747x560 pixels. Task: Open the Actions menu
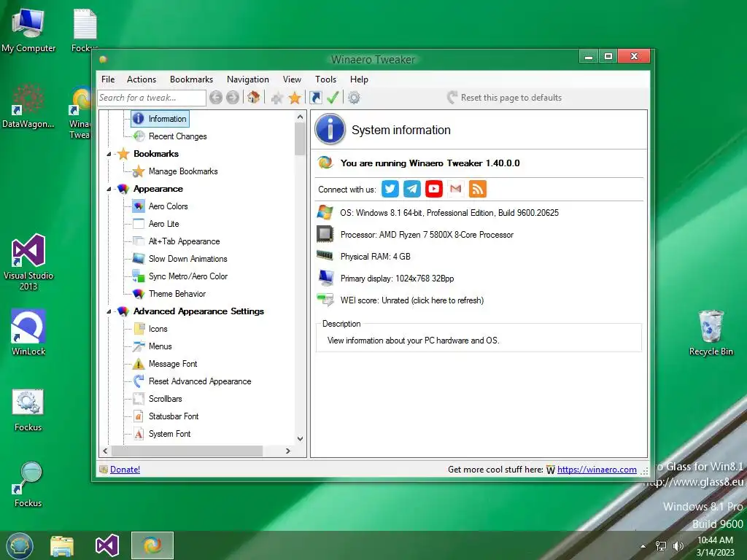click(x=142, y=79)
